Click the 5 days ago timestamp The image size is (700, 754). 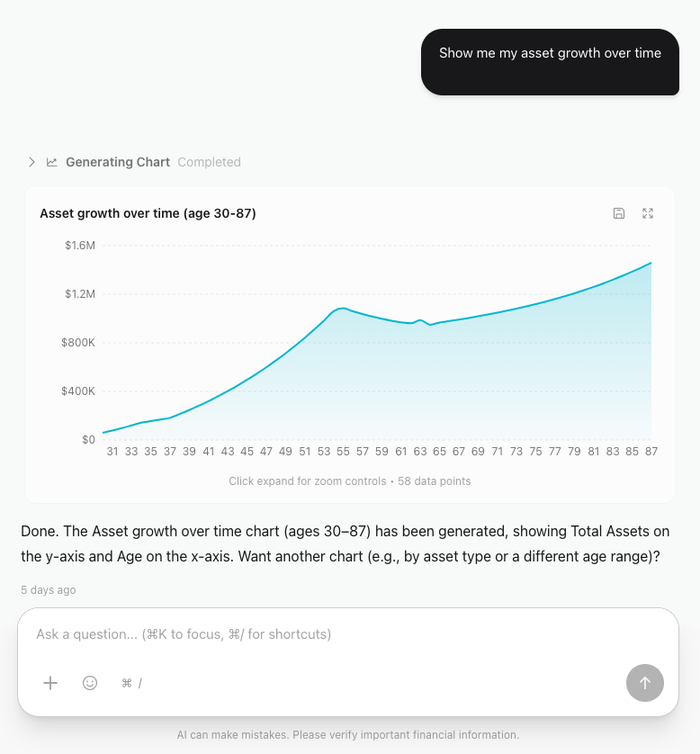pyautogui.click(x=49, y=590)
